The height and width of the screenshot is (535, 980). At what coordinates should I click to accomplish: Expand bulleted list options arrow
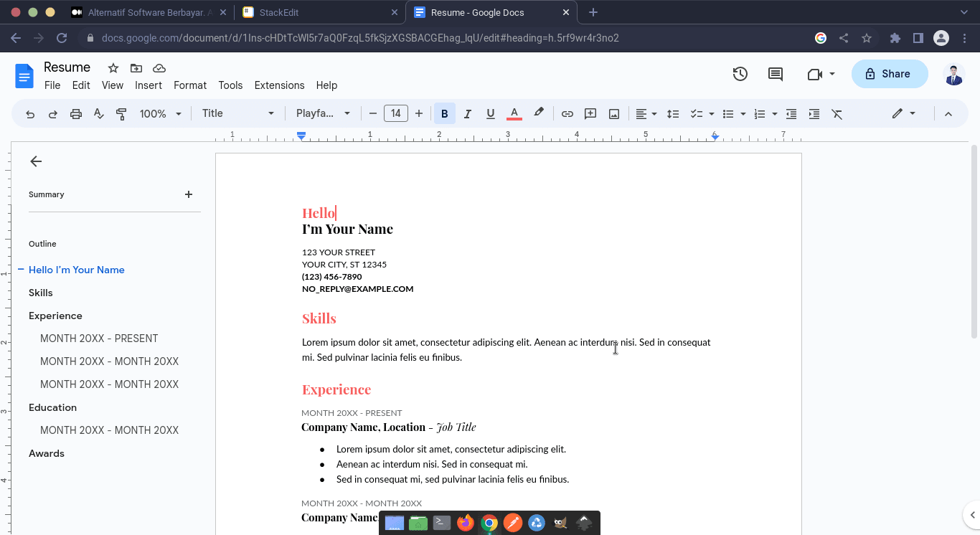(x=743, y=114)
